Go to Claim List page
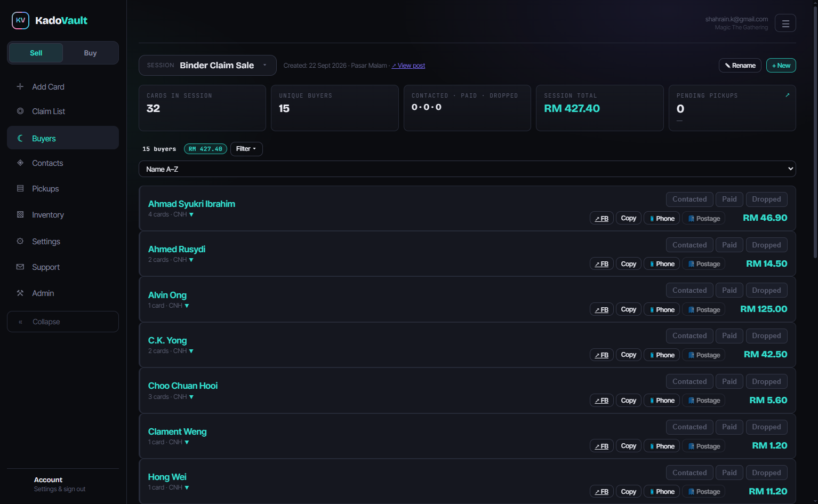818x504 pixels. pyautogui.click(x=63, y=111)
